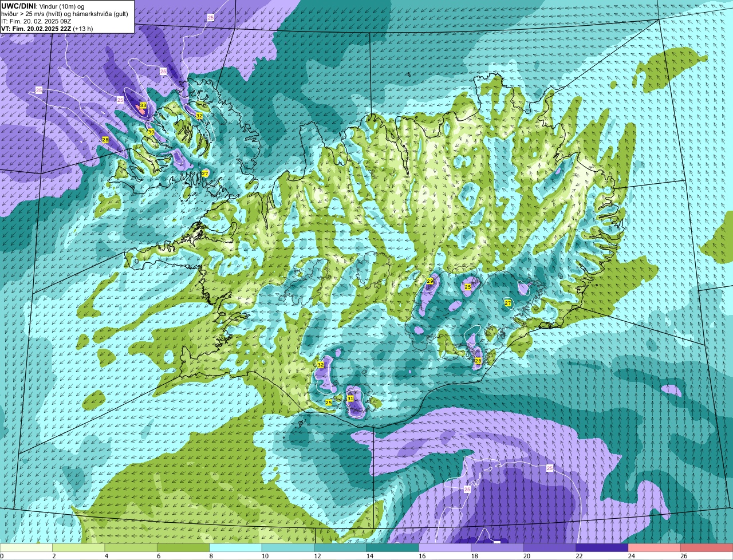Click the yellow 30 max gust label
733x560 pixels.
(151, 132)
